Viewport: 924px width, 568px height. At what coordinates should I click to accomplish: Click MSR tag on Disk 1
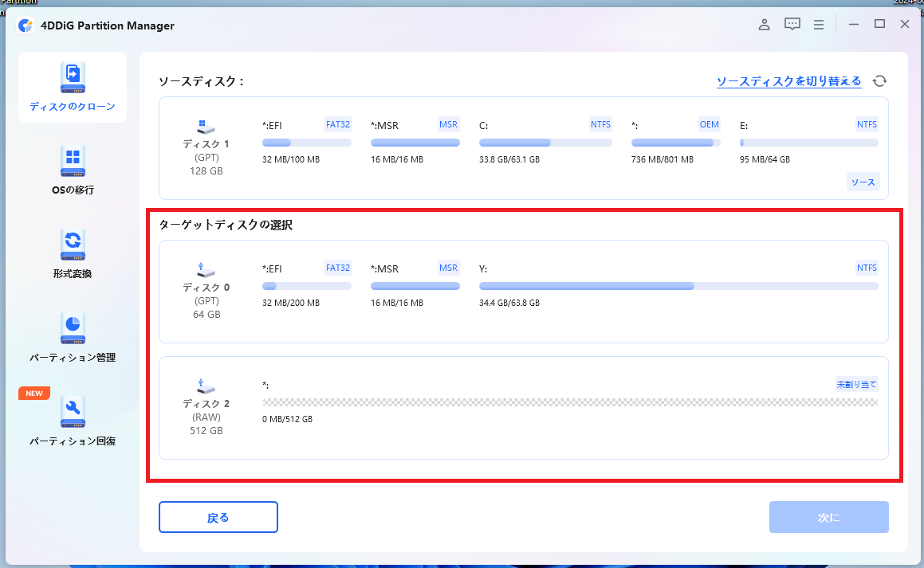448,124
